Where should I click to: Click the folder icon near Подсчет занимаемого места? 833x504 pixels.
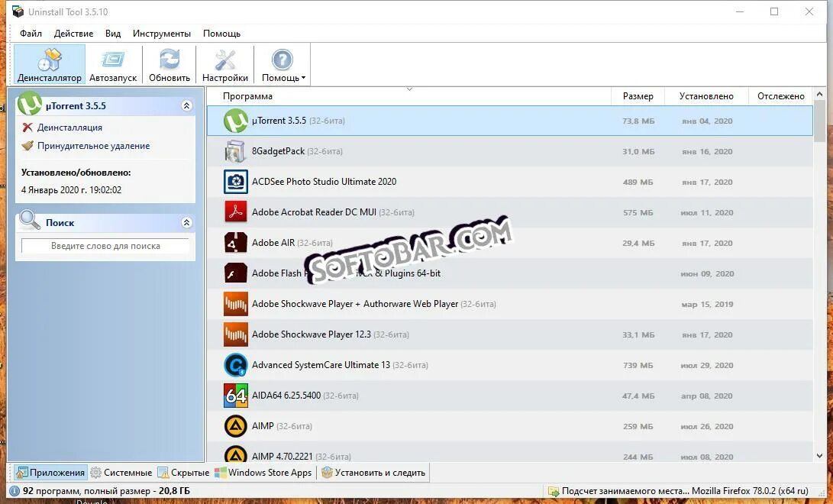[x=554, y=491]
